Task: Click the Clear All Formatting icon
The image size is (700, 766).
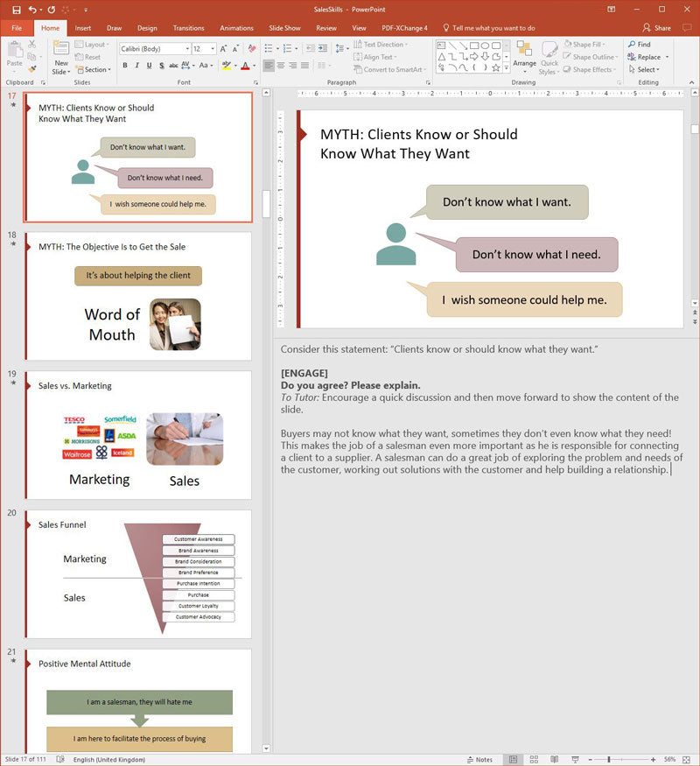Action: point(252,49)
